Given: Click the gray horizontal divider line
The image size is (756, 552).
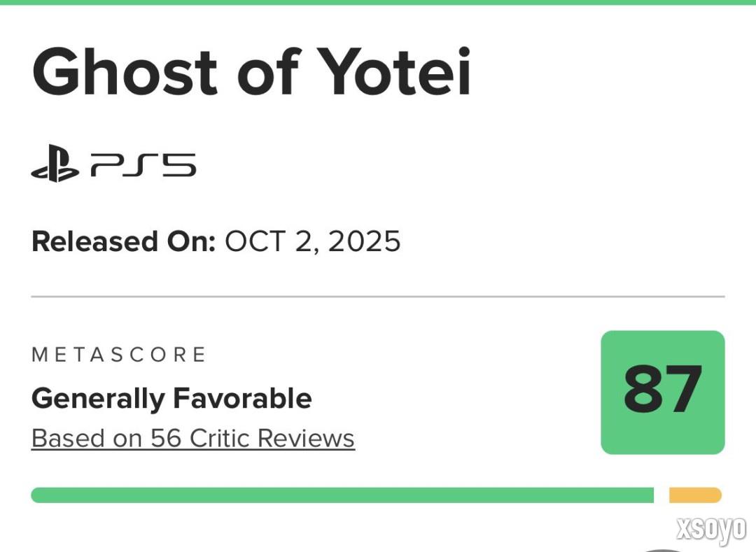Looking at the screenshot, I should tap(378, 297).
